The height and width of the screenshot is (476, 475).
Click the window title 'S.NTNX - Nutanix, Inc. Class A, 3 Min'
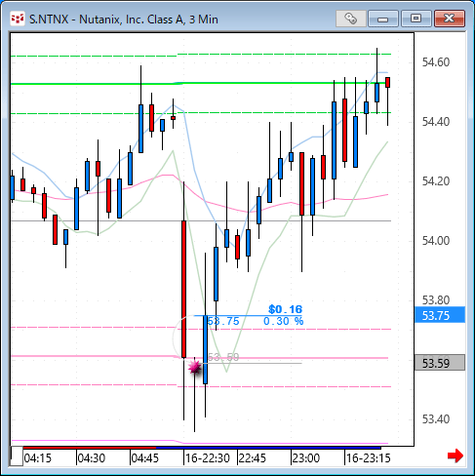coord(124,20)
